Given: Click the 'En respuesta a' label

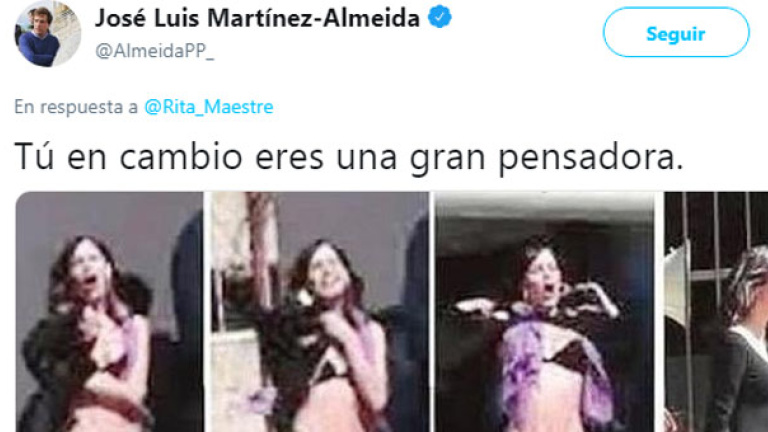Looking at the screenshot, I should [x=76, y=107].
